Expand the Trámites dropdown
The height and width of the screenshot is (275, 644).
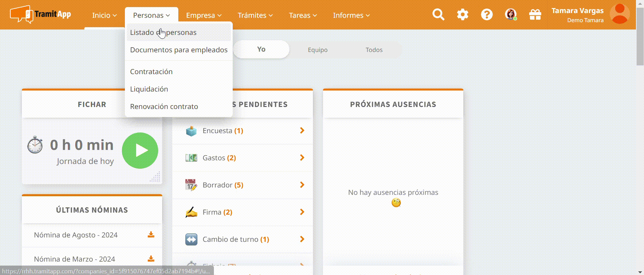tap(255, 15)
